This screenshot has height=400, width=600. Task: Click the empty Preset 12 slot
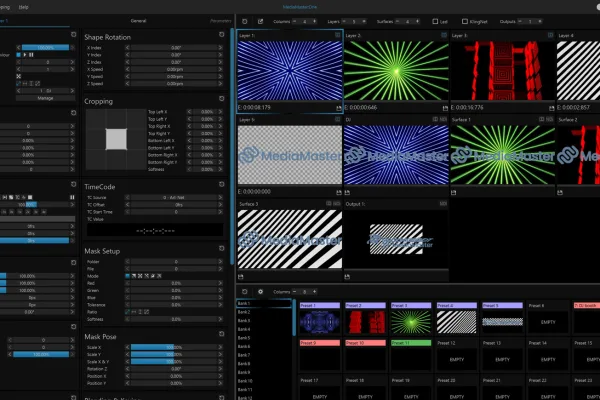pyautogui.click(x=457, y=359)
